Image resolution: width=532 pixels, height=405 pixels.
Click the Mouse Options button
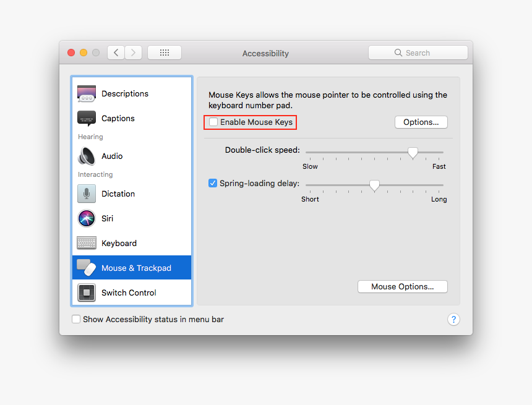[402, 287]
